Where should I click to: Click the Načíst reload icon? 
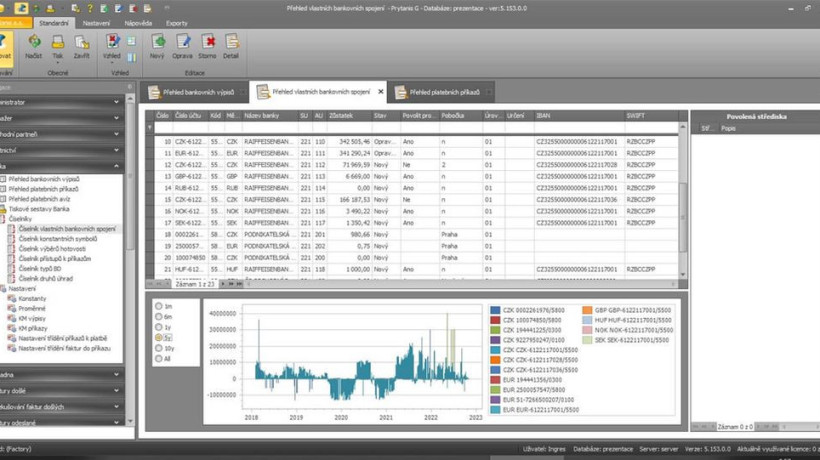(34, 43)
